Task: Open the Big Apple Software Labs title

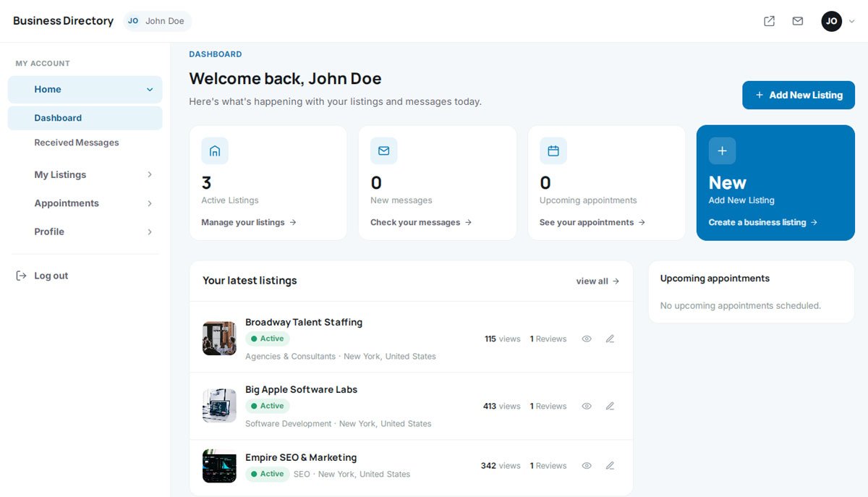Action: [302, 389]
